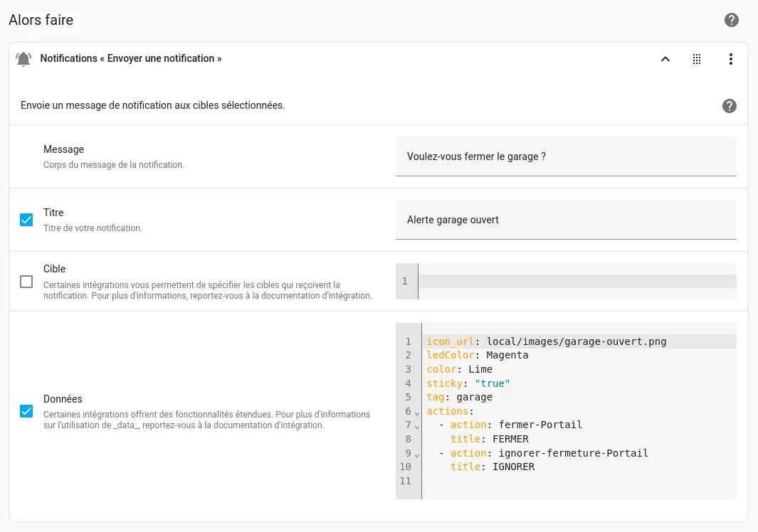Image resolution: width=758 pixels, height=532 pixels.
Task: Click the grid drag handle icon
Action: pyautogui.click(x=697, y=59)
